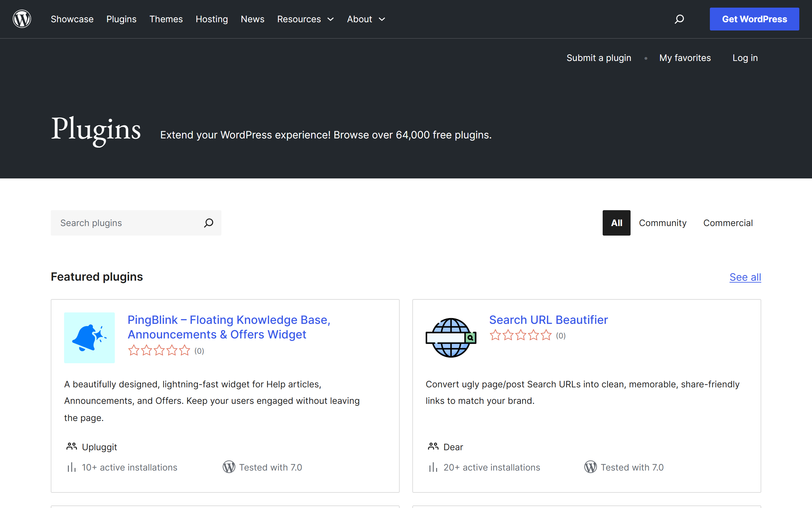The image size is (812, 508).
Task: Click the WordPress logo in the header
Action: point(22,19)
